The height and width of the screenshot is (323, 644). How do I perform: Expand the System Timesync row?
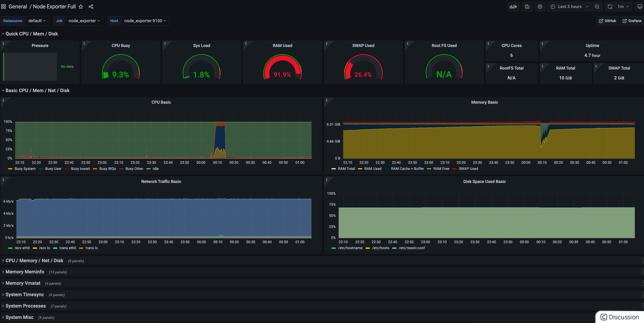[24, 294]
